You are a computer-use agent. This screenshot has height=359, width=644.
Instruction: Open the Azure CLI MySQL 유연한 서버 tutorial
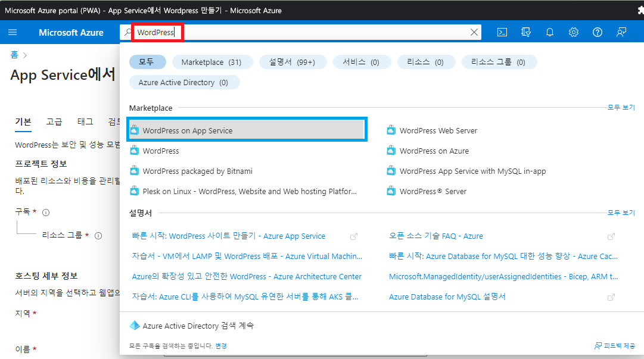pyautogui.click(x=245, y=296)
